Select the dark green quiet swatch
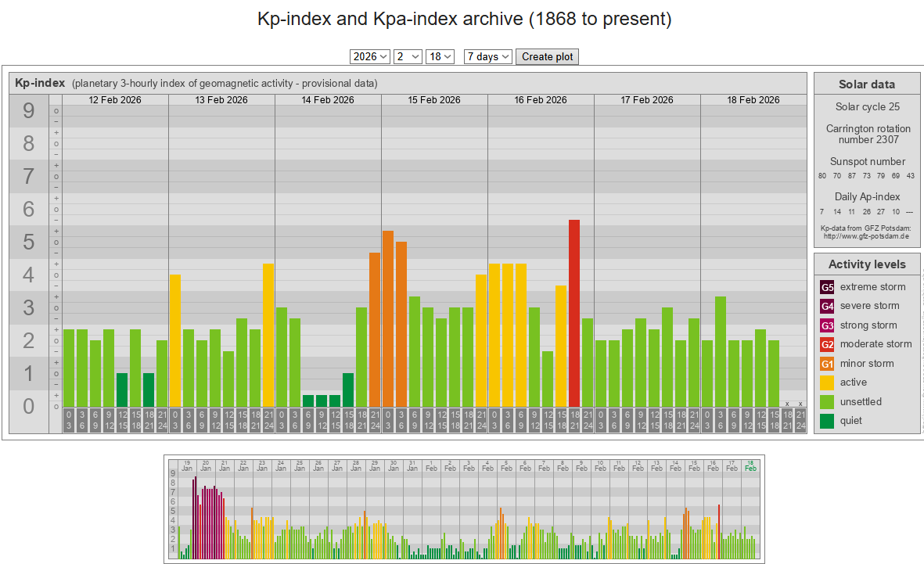 pyautogui.click(x=827, y=421)
